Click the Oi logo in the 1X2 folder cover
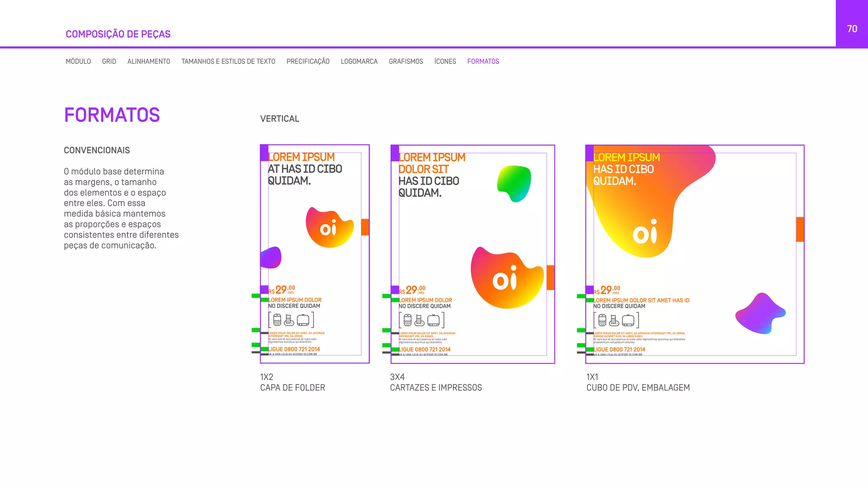 328,228
